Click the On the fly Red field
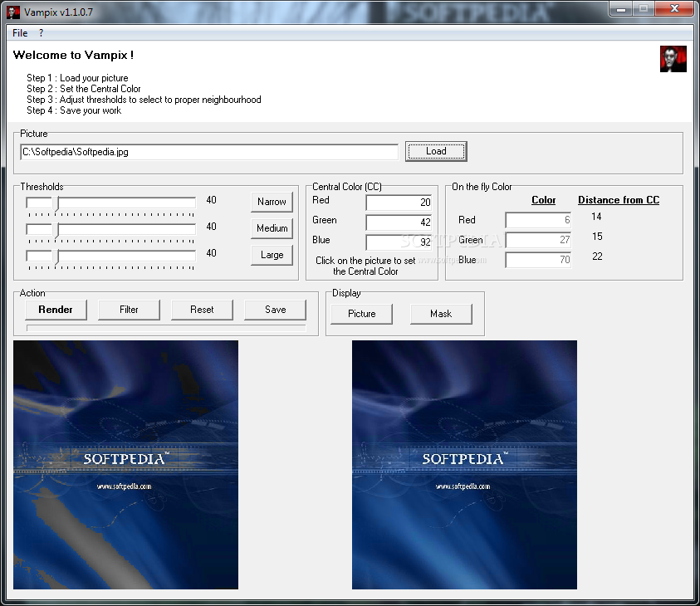The height and width of the screenshot is (606, 700). pos(538,220)
